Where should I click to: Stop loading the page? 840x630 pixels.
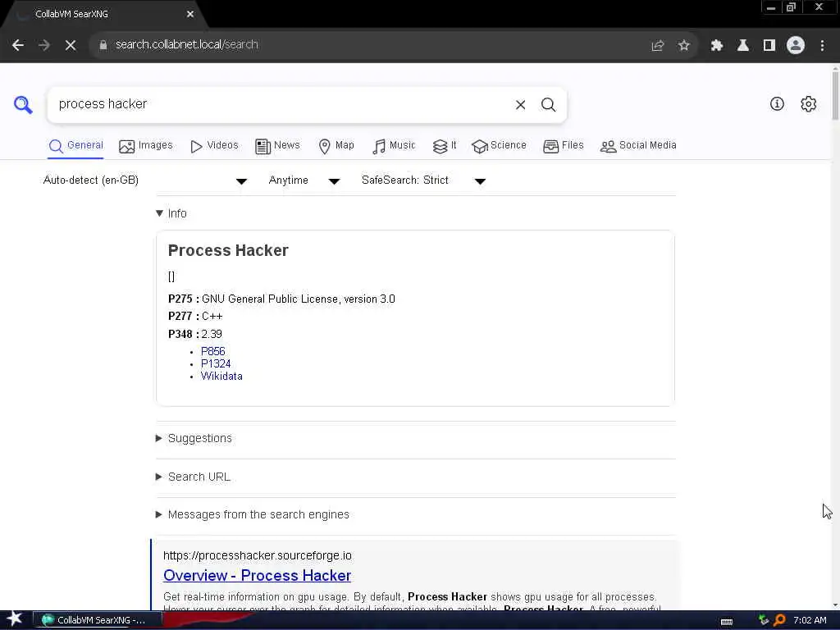coord(71,45)
